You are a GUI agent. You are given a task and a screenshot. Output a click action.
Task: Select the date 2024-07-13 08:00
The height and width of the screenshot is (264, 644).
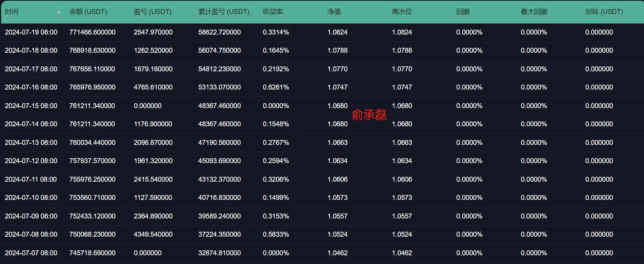[x=31, y=143]
